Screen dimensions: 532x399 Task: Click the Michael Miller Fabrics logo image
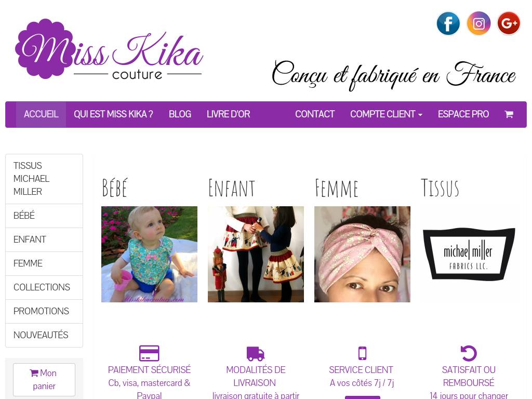pyautogui.click(x=469, y=254)
